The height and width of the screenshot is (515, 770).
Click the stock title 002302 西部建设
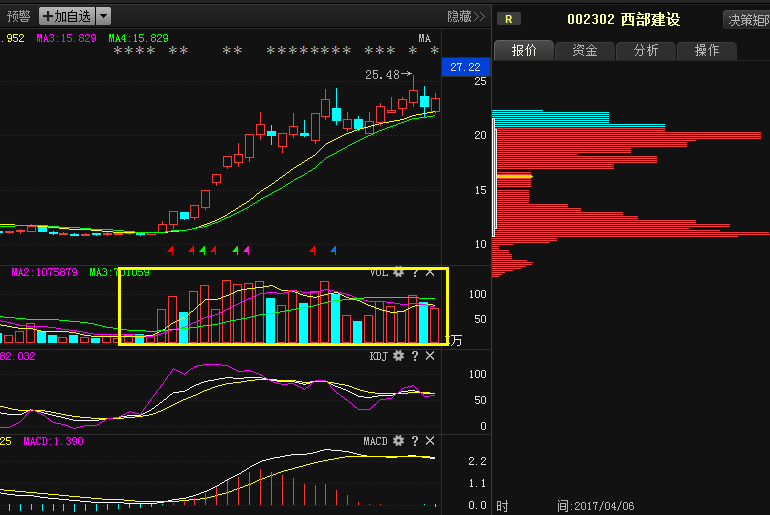tap(624, 20)
